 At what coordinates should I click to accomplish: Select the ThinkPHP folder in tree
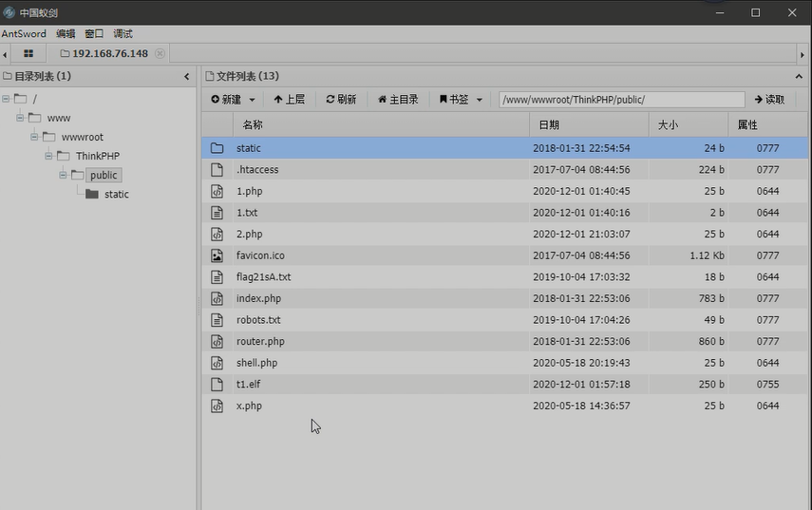[98, 156]
